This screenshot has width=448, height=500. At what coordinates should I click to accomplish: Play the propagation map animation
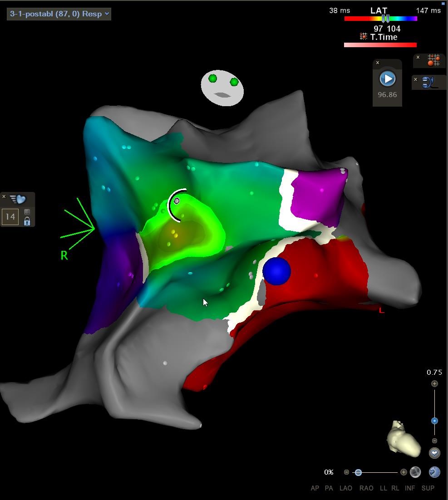coord(387,79)
